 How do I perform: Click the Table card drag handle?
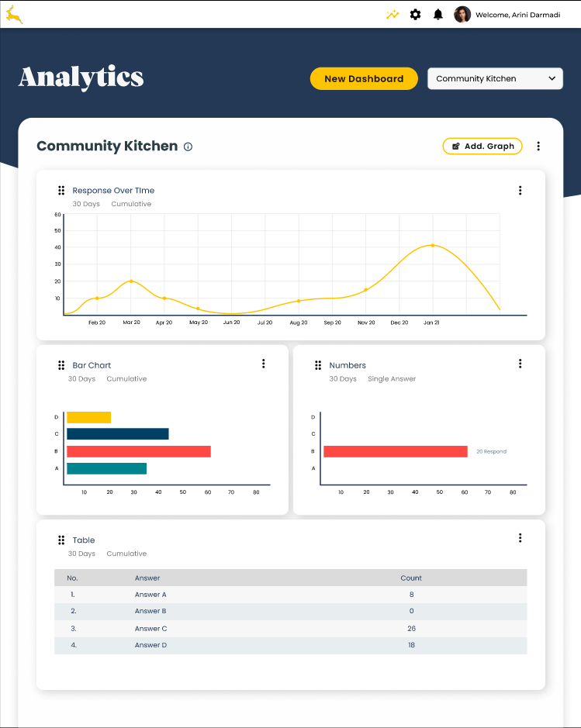(61, 540)
